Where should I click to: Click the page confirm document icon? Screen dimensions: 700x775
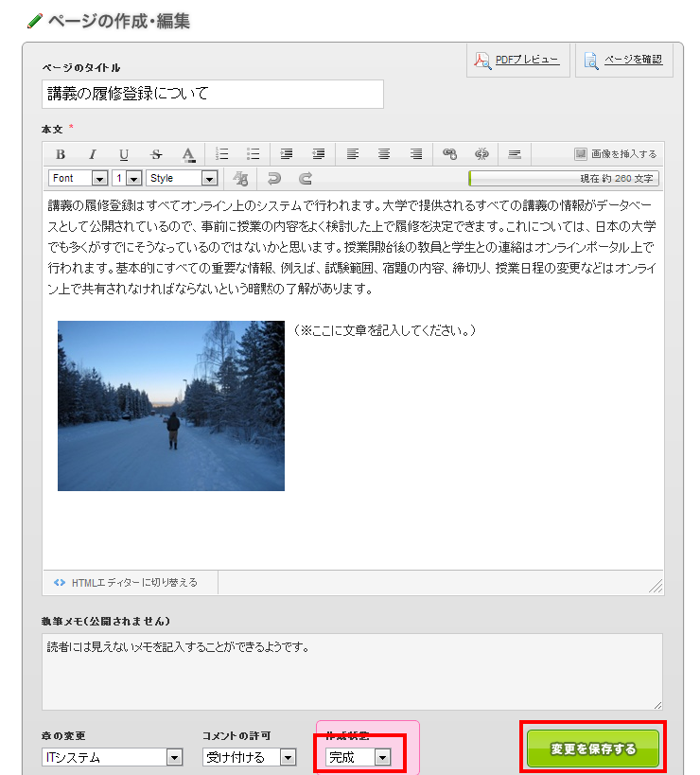pyautogui.click(x=591, y=61)
